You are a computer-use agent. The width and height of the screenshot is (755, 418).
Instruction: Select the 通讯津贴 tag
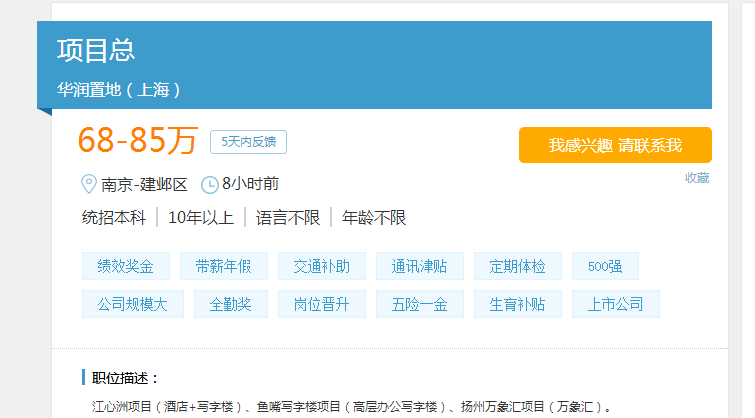pyautogui.click(x=419, y=266)
